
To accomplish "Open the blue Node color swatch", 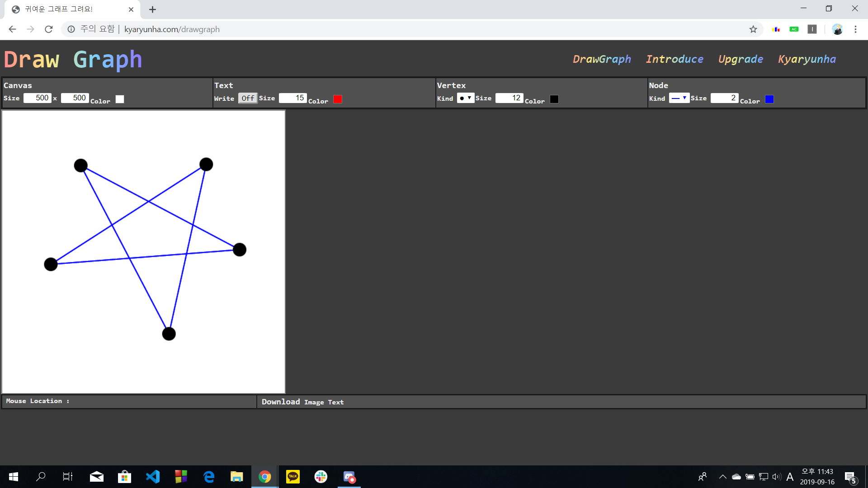I will pos(769,99).
